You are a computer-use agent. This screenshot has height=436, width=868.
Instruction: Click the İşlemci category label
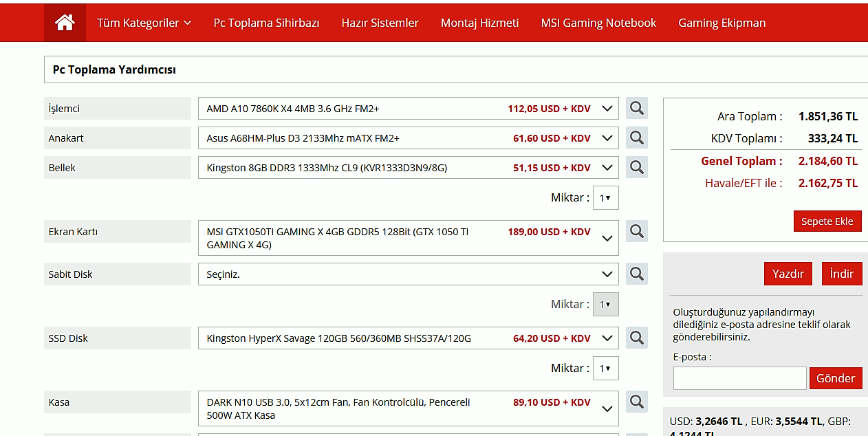point(118,109)
